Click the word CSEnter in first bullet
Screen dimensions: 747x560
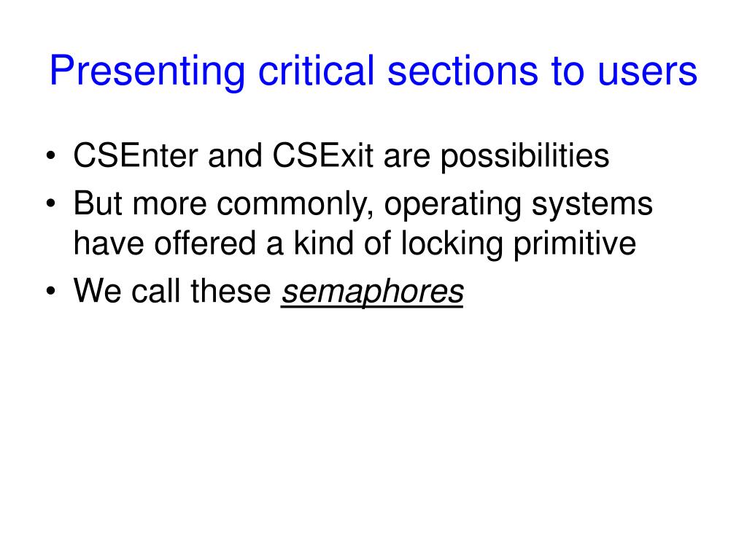[x=136, y=156]
